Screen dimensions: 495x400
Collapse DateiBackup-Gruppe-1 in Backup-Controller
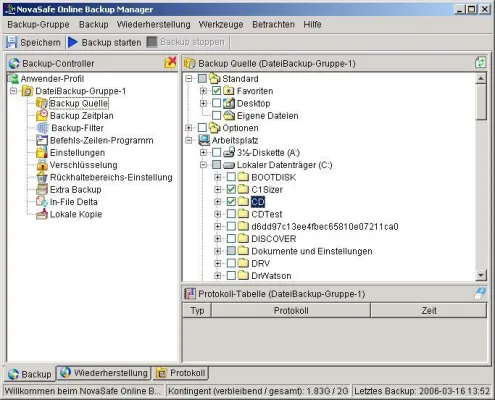(13, 91)
